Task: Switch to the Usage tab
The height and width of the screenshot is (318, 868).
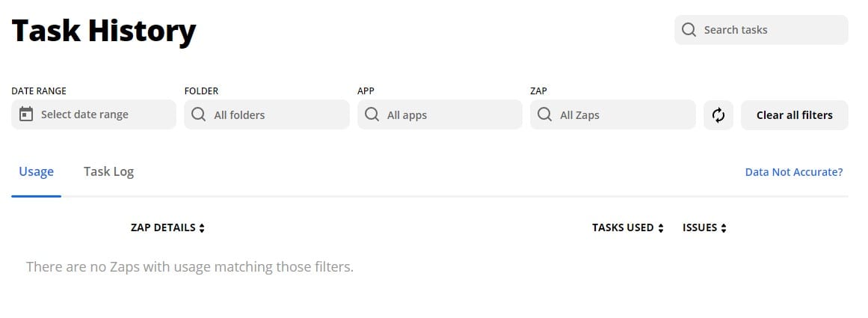Action: [36, 171]
